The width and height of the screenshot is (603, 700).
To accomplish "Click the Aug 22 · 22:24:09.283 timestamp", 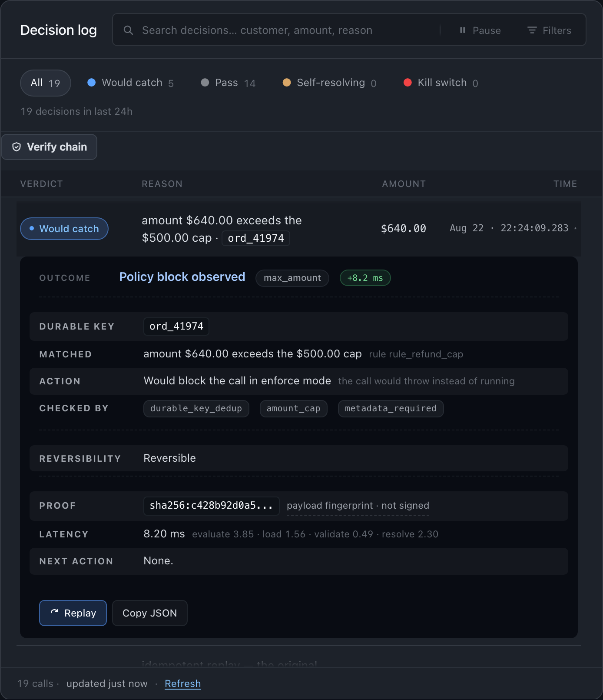I will pos(509,228).
